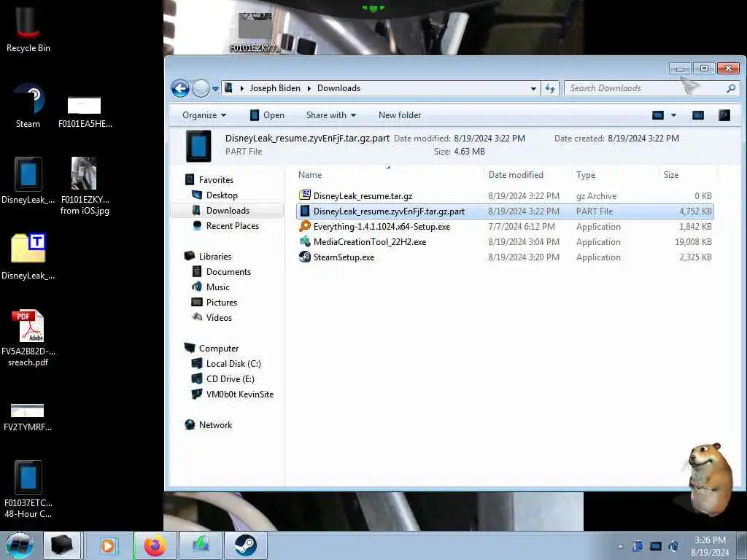This screenshot has width=747, height=560.
Task: Open the recent pages dropdown arrow
Action: pyautogui.click(x=215, y=88)
